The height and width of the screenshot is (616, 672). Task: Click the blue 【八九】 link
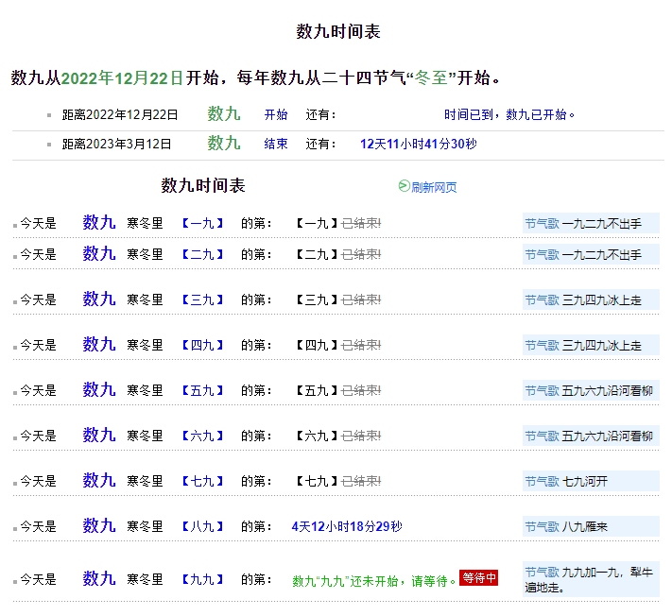tap(202, 527)
